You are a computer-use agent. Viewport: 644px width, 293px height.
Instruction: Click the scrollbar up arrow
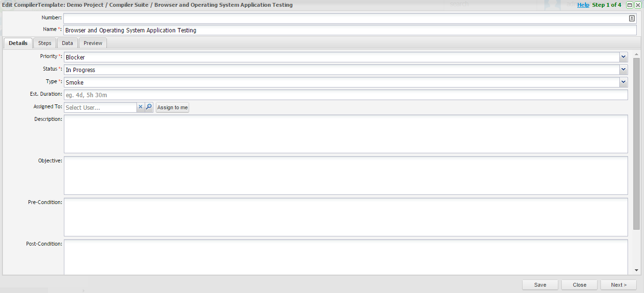click(x=636, y=54)
